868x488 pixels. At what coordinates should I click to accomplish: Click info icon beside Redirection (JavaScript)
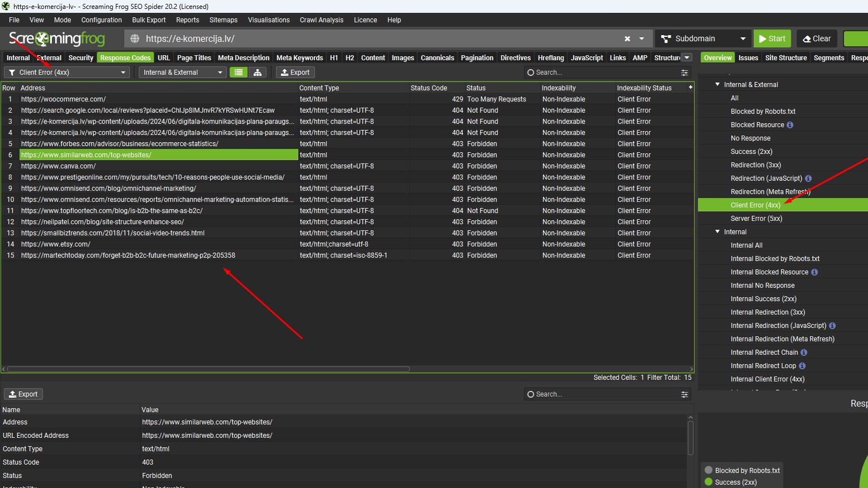(x=808, y=178)
